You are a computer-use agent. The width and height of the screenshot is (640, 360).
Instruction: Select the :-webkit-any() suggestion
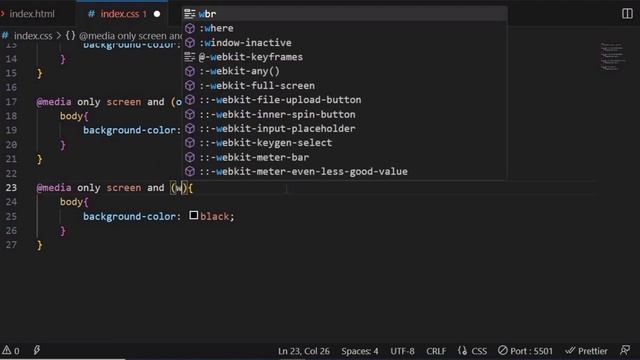point(344,71)
